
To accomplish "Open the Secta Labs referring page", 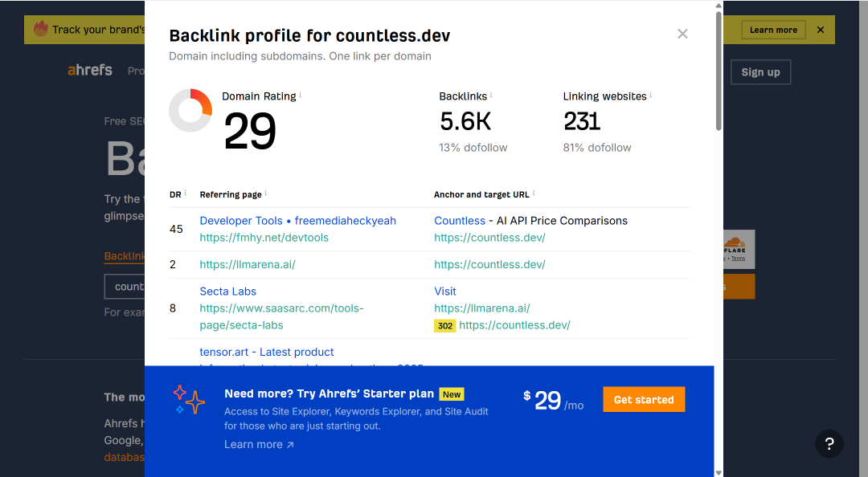I will (x=228, y=291).
